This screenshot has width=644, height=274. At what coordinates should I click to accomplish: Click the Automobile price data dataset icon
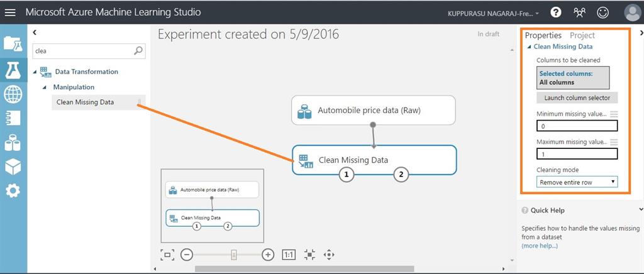pyautogui.click(x=304, y=111)
